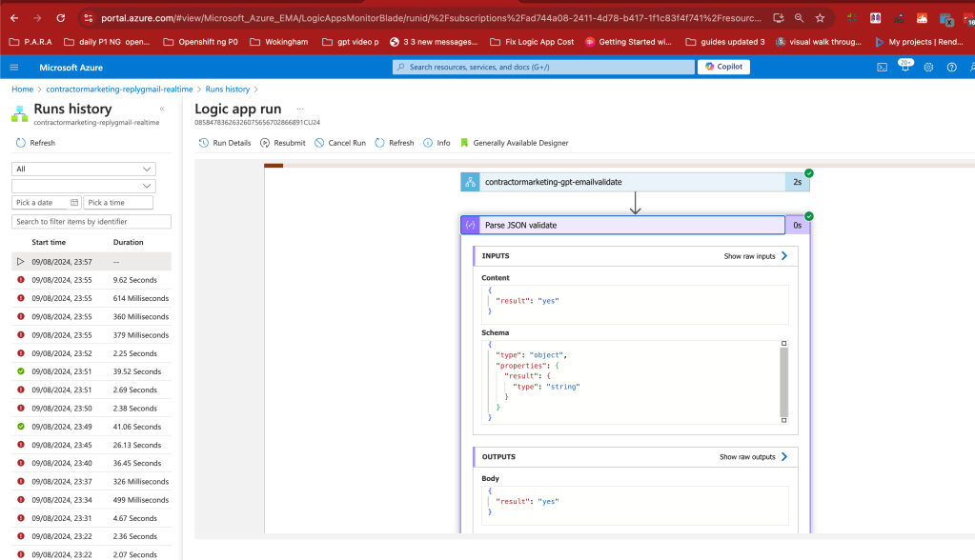
Task: Show raw inputs
Action: [756, 256]
